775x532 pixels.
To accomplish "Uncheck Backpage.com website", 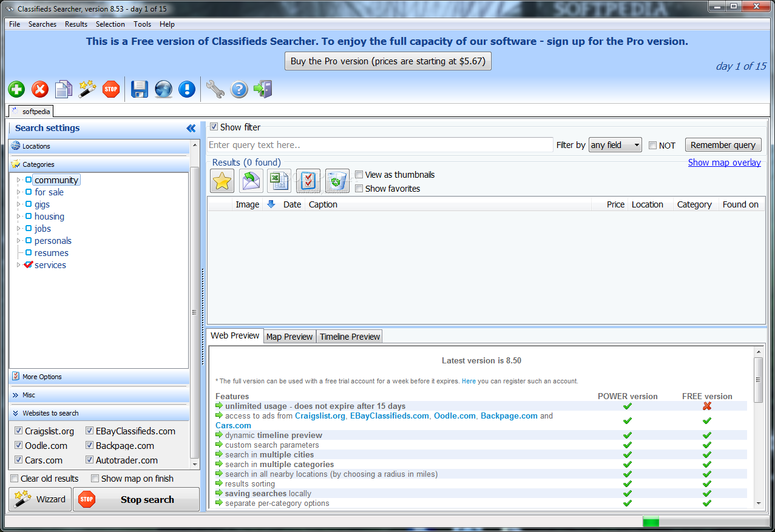I will point(90,446).
